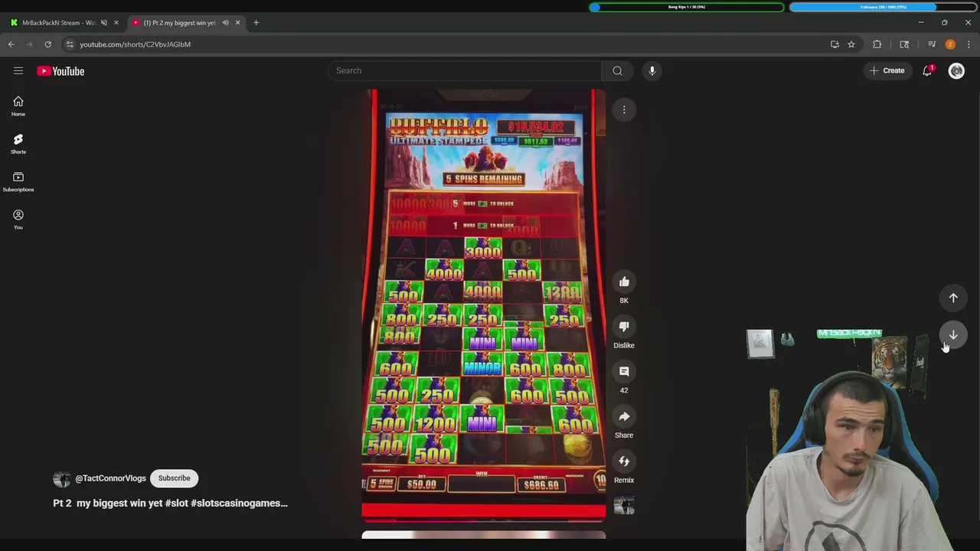Go to the previous Short with up arrow
The image size is (980, 551).
[x=953, y=298]
